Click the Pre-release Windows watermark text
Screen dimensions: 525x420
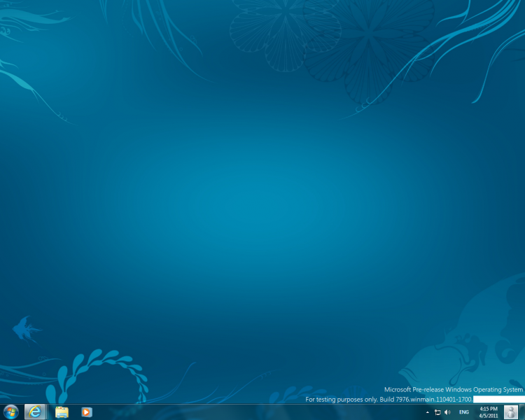[x=454, y=389]
